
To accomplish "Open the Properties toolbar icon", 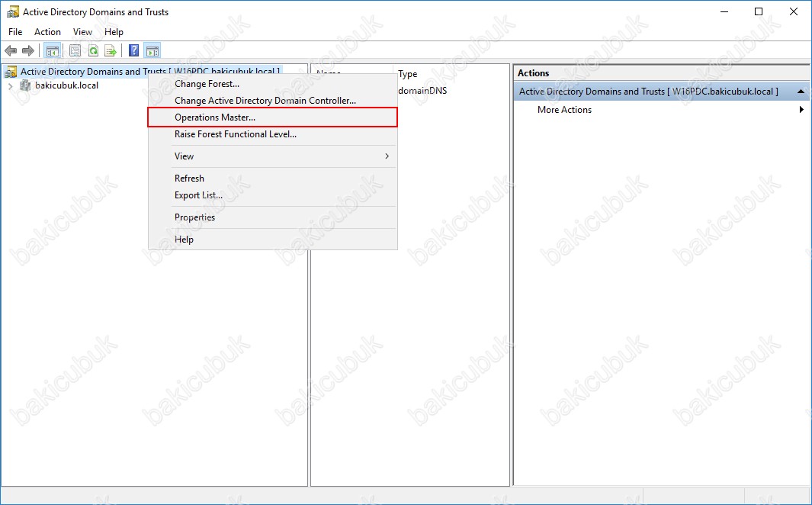I will (75, 50).
